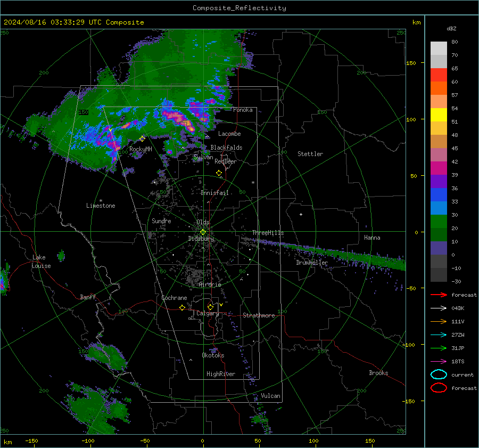479x448 pixels.
Task: Click the Brooks label
Action: tap(378, 373)
